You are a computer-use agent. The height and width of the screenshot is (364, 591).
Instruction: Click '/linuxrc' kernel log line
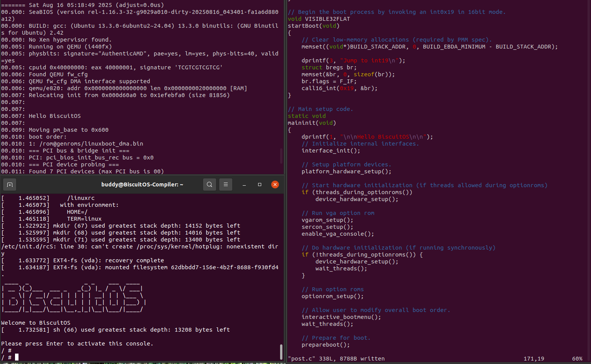click(x=81, y=198)
